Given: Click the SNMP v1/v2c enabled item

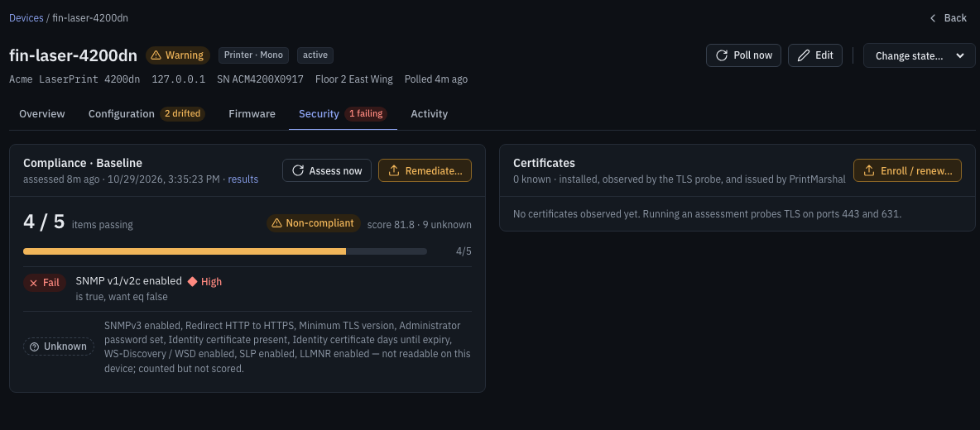Looking at the screenshot, I should coord(129,281).
